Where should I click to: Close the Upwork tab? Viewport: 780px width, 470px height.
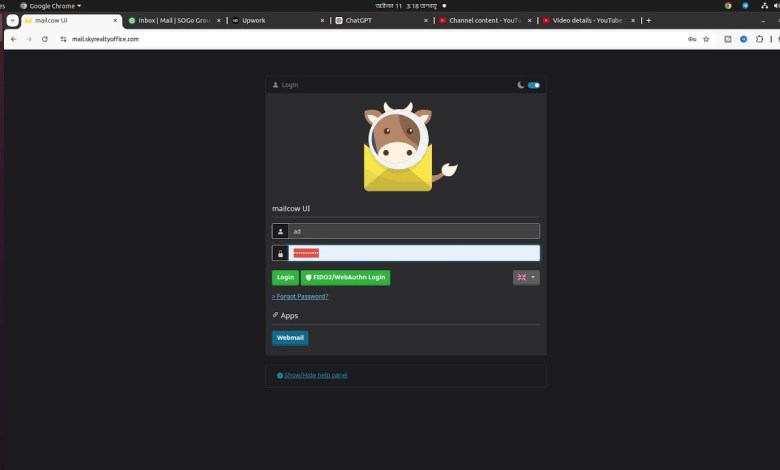pyautogui.click(x=322, y=20)
